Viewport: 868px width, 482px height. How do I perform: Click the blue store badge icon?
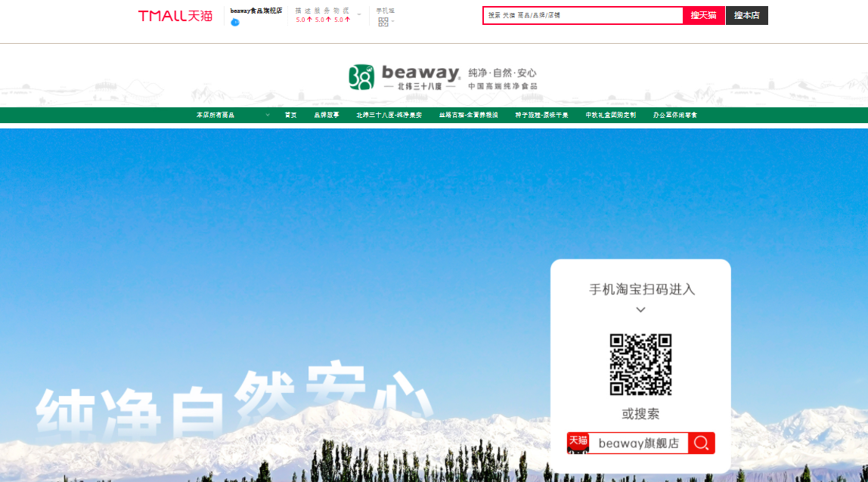tap(235, 22)
